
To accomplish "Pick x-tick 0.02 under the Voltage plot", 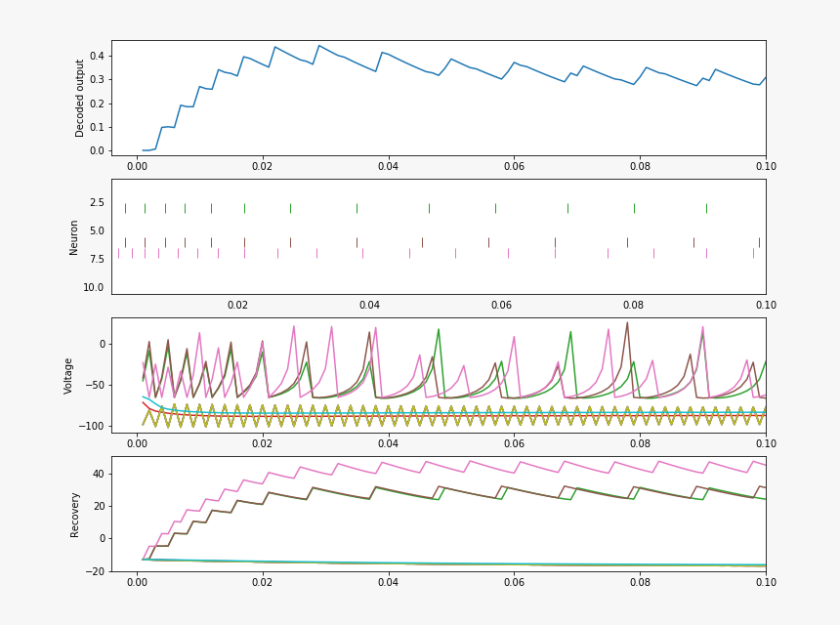I will (263, 444).
